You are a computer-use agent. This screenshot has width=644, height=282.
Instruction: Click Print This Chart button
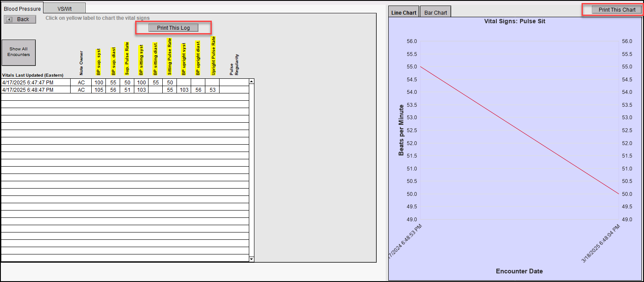[616, 10]
